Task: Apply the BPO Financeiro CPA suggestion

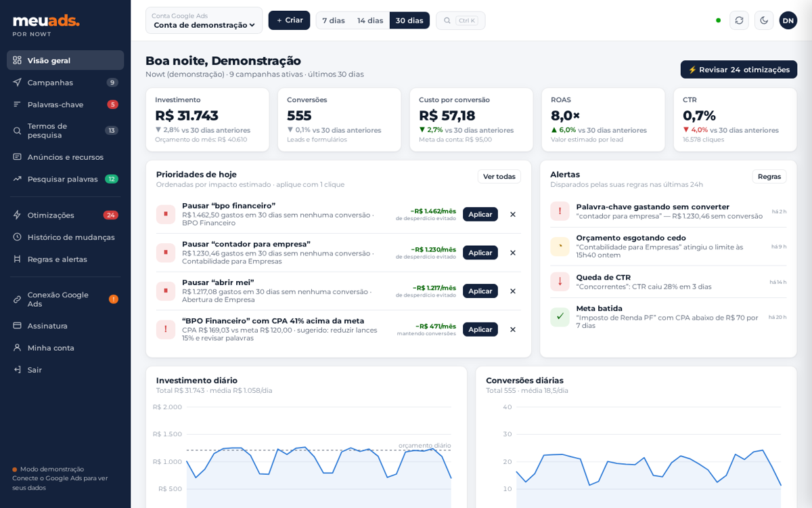Action: (x=480, y=329)
